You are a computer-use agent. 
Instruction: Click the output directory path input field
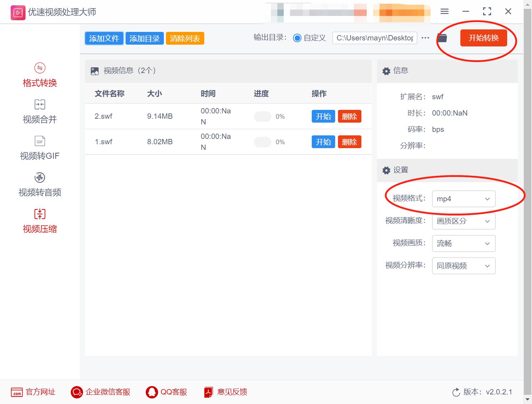pyautogui.click(x=375, y=38)
